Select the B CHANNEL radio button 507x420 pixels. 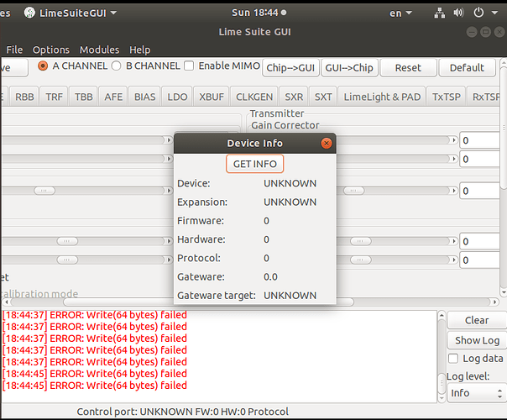pos(116,66)
